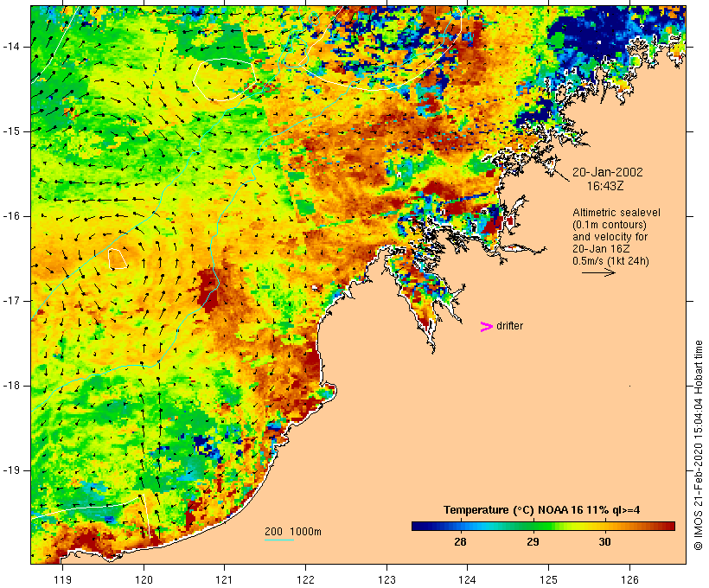Click the IMOS copyright timestamp text

698,445
